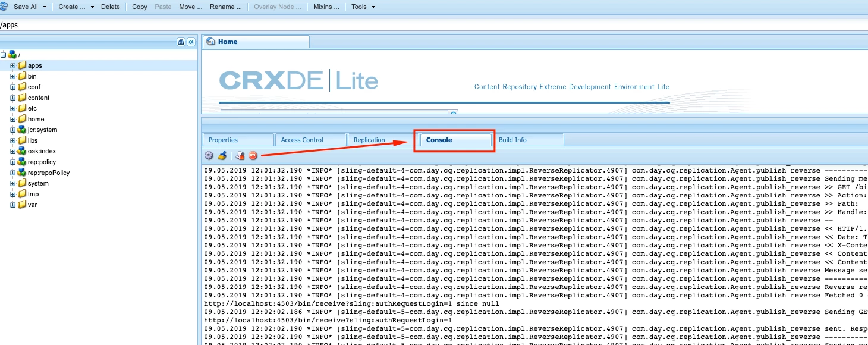This screenshot has width=868, height=345.
Task: Expand the apps node
Action: [13, 65]
